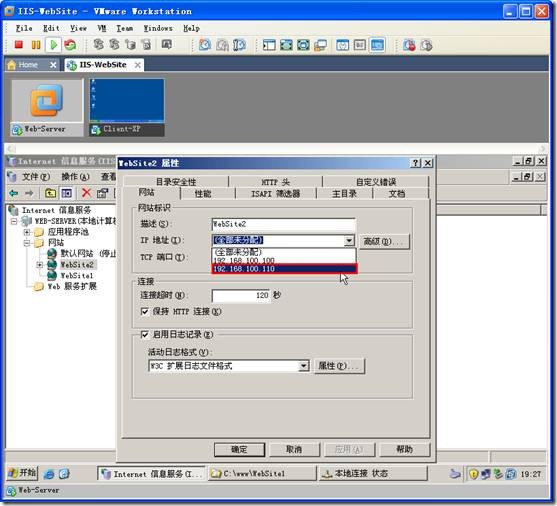Image resolution: width=557 pixels, height=506 pixels.
Task: Click the Internet Explorer quick launch icon
Action: point(49,473)
